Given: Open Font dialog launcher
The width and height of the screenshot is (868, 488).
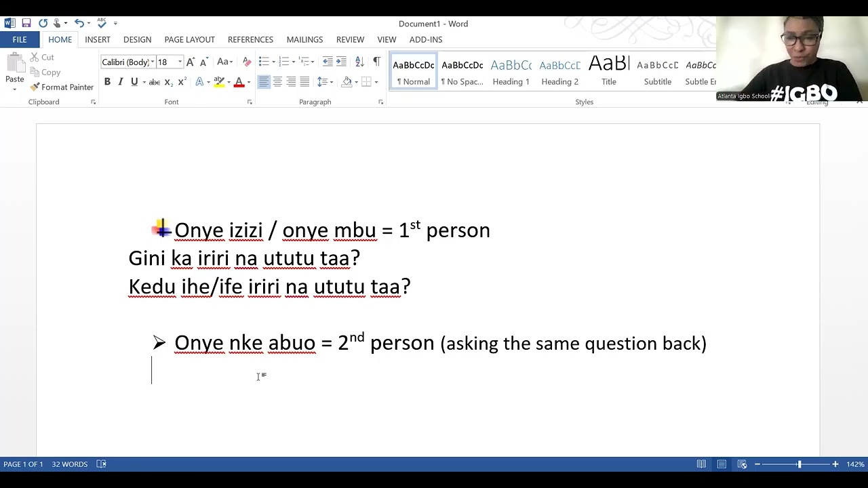Looking at the screenshot, I should coord(250,102).
